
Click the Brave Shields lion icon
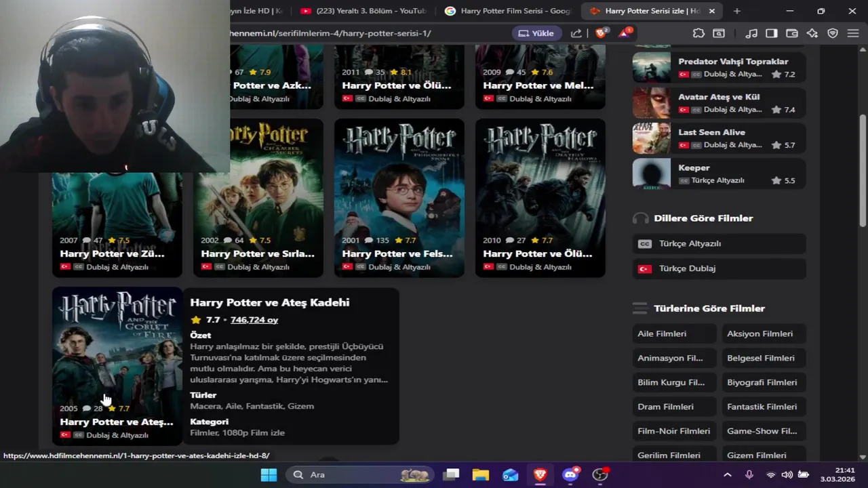601,33
